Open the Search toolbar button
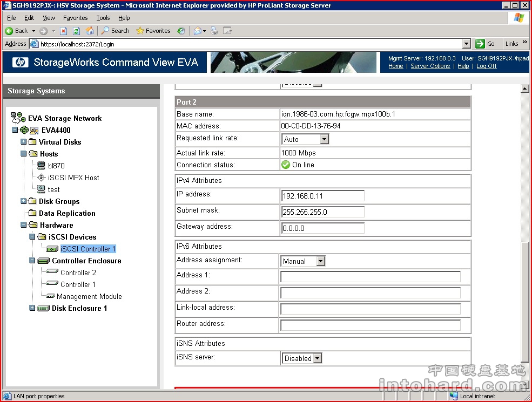The width and height of the screenshot is (532, 402). tap(116, 31)
